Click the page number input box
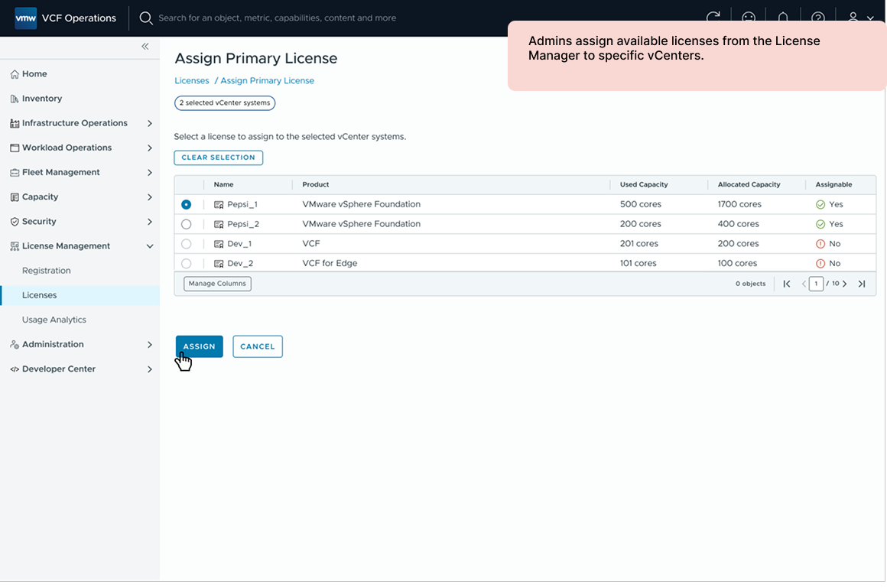The height and width of the screenshot is (588, 887). tap(816, 284)
